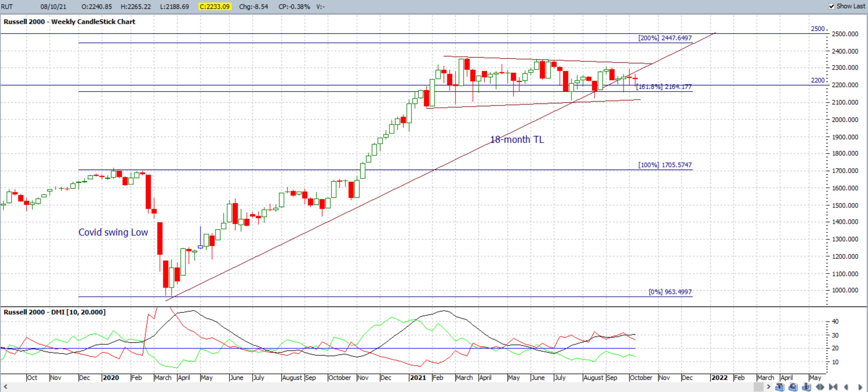Click the low value L:2188.69
This screenshot has height=392, width=868.
174,6
